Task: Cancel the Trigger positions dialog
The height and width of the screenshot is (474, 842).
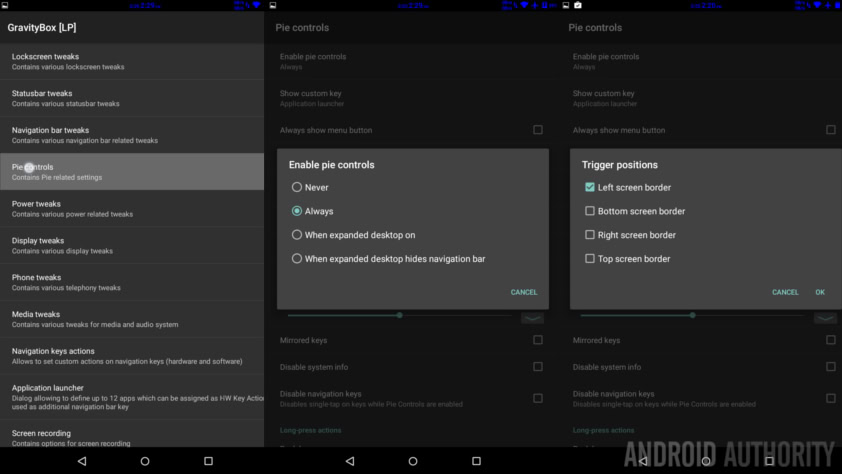Action: pos(785,292)
